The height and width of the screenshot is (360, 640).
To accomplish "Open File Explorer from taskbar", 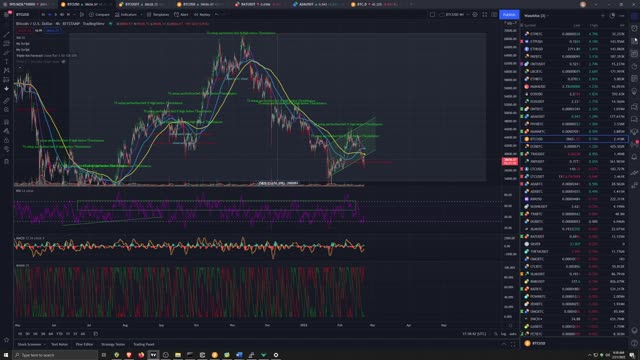I will pyautogui.click(x=178, y=355).
